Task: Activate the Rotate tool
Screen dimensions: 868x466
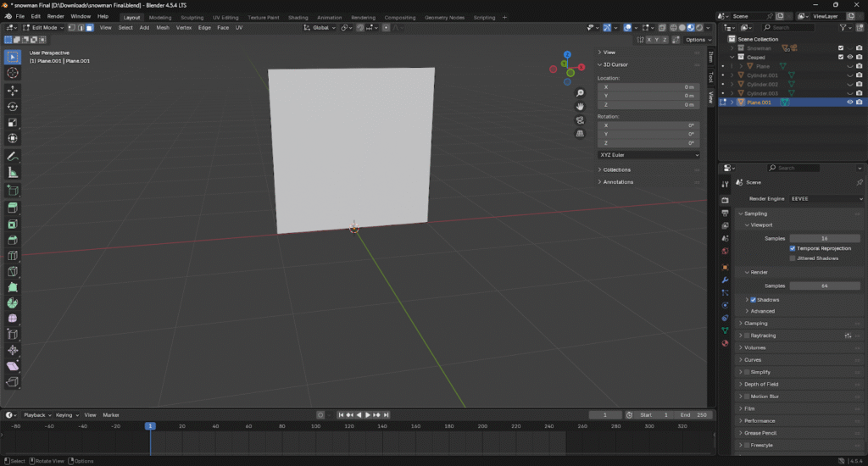Action: coord(13,107)
